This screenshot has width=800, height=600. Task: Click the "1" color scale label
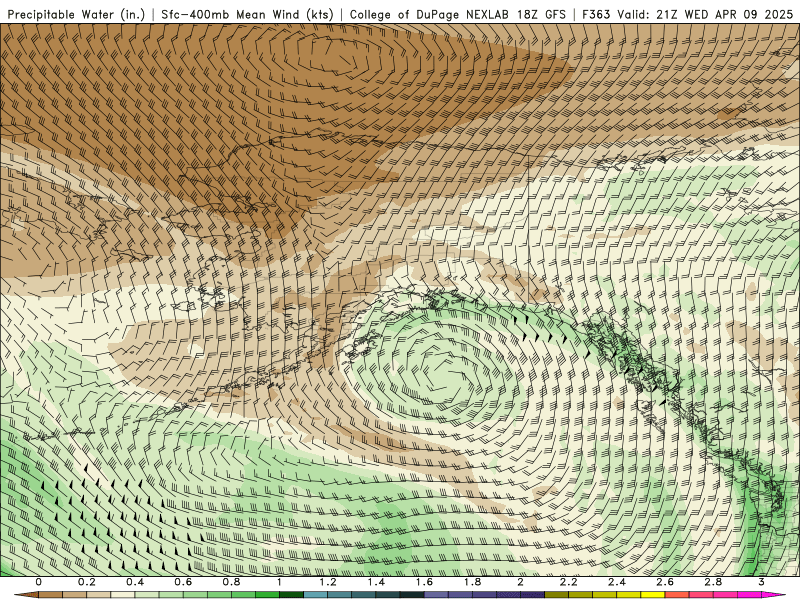pos(279,582)
